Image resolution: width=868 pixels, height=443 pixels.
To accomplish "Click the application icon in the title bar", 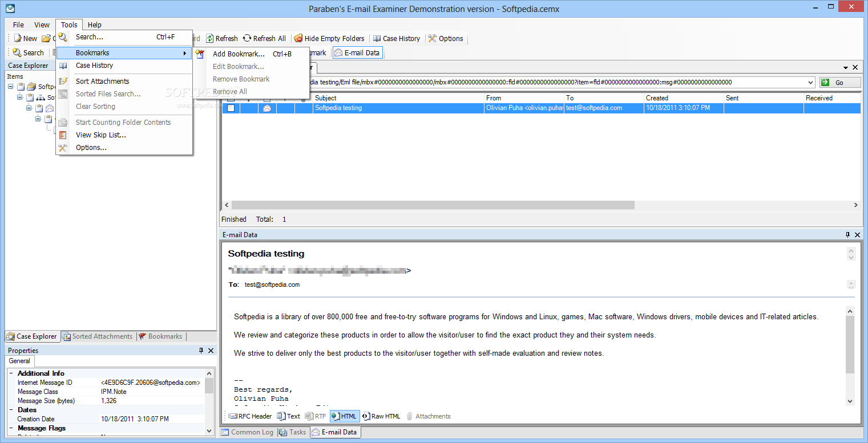I will click(10, 8).
